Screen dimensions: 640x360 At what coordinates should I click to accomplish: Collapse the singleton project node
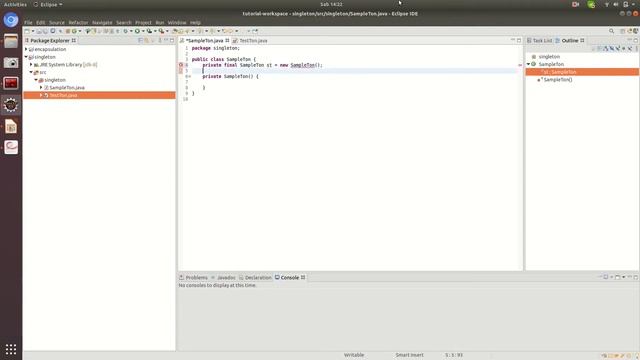pos(26,57)
